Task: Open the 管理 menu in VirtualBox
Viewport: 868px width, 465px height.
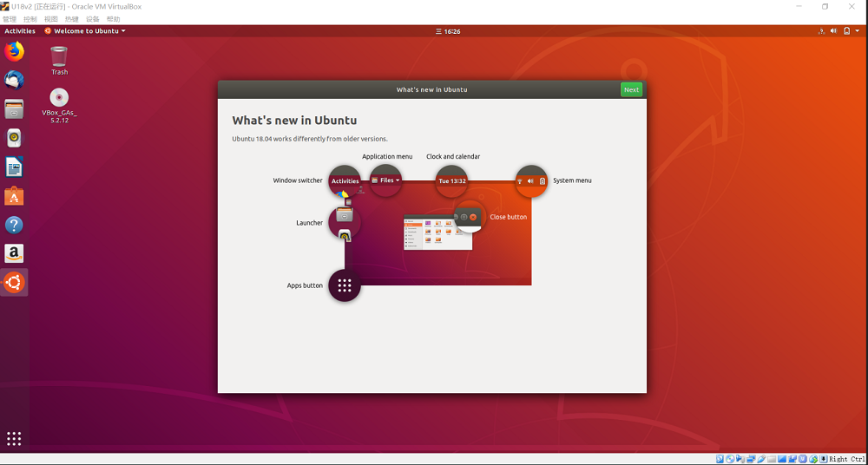Action: click(x=10, y=19)
